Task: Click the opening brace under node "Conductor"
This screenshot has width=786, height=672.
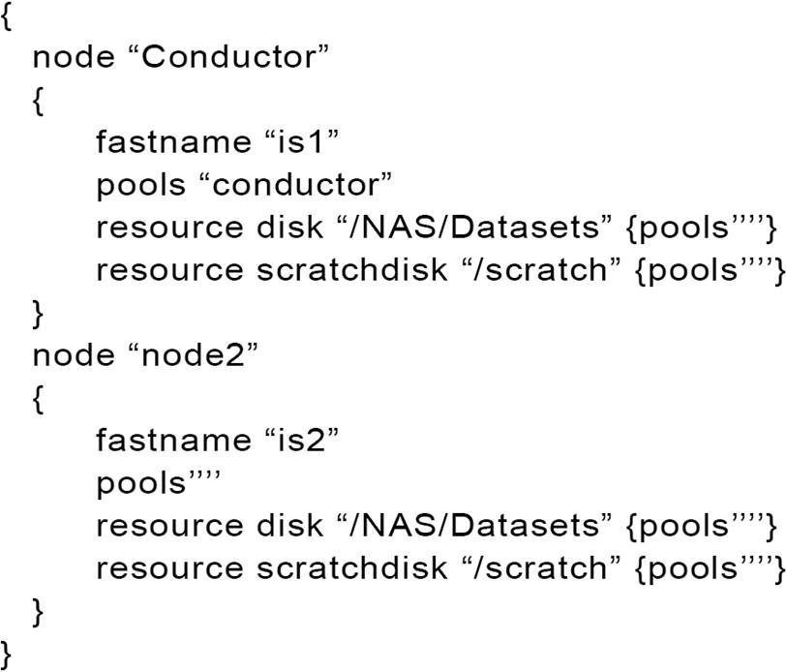Action: point(39,100)
